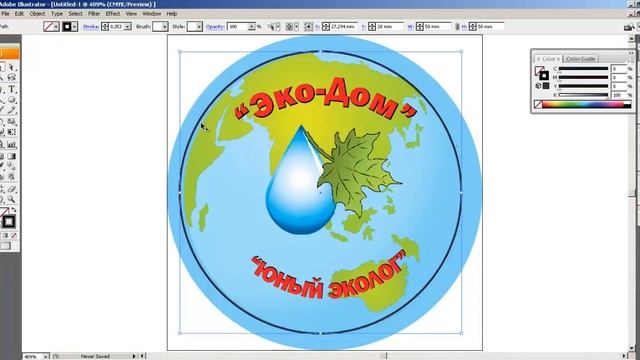Screen dimensions: 640x360
Task: Open the Select menu
Action: [76, 14]
